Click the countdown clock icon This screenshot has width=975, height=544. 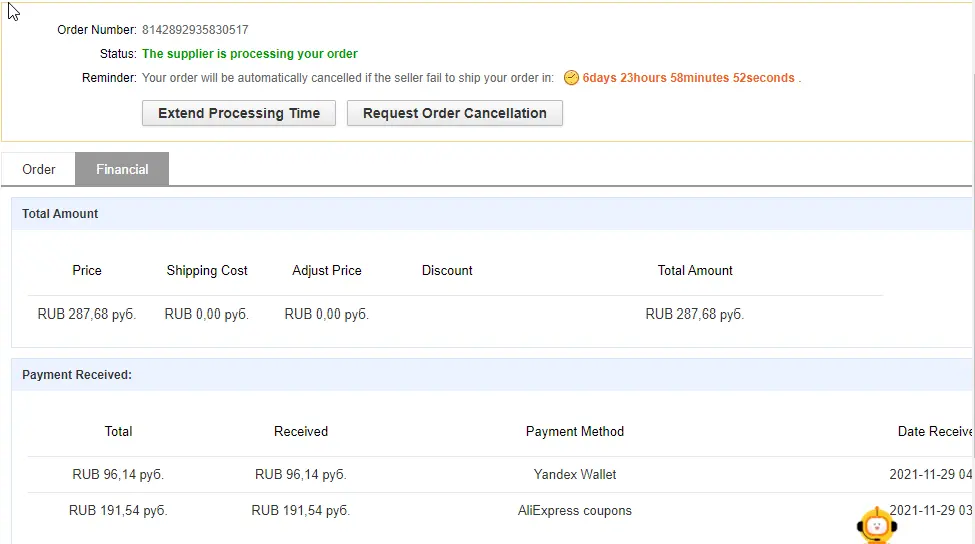tap(571, 78)
